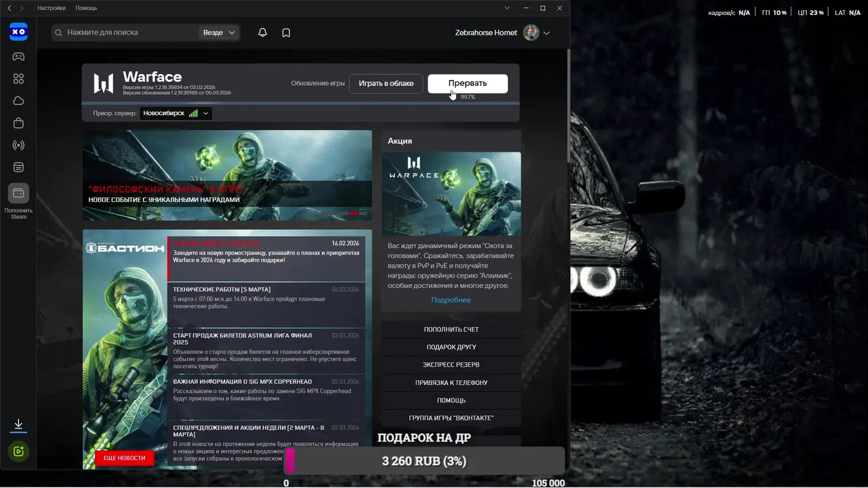
Task: Click the Философский камень banner image
Action: point(227,175)
